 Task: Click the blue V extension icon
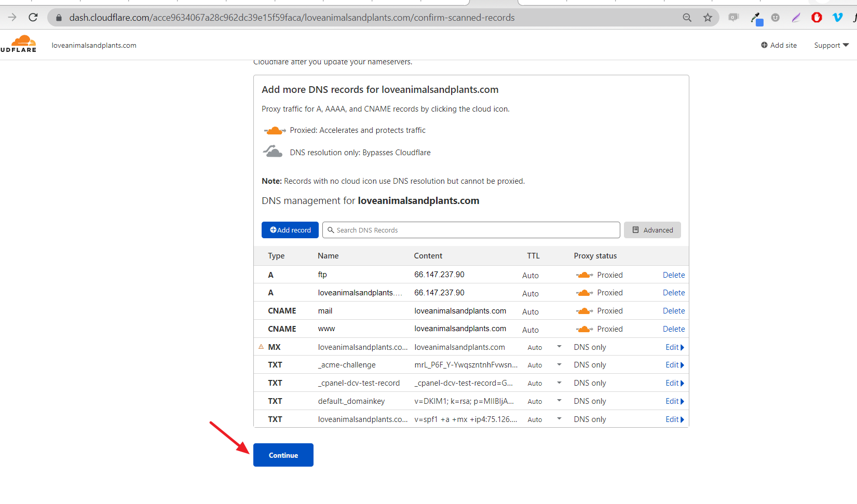pyautogui.click(x=837, y=18)
